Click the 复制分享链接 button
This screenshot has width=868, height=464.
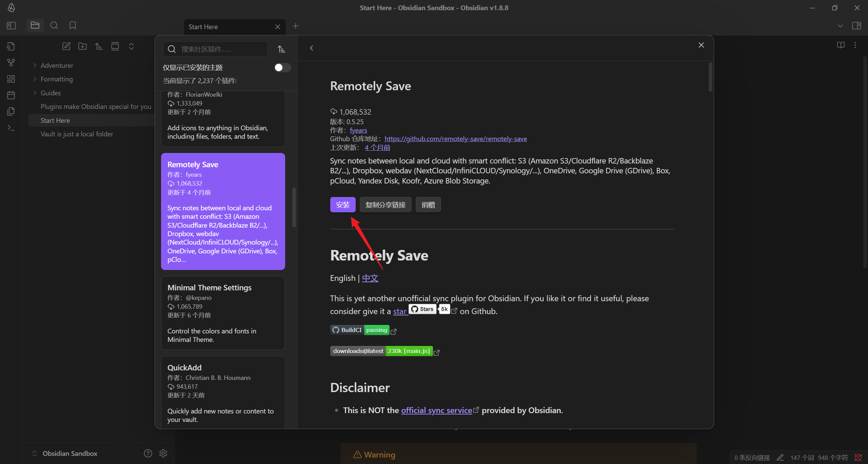(386, 205)
